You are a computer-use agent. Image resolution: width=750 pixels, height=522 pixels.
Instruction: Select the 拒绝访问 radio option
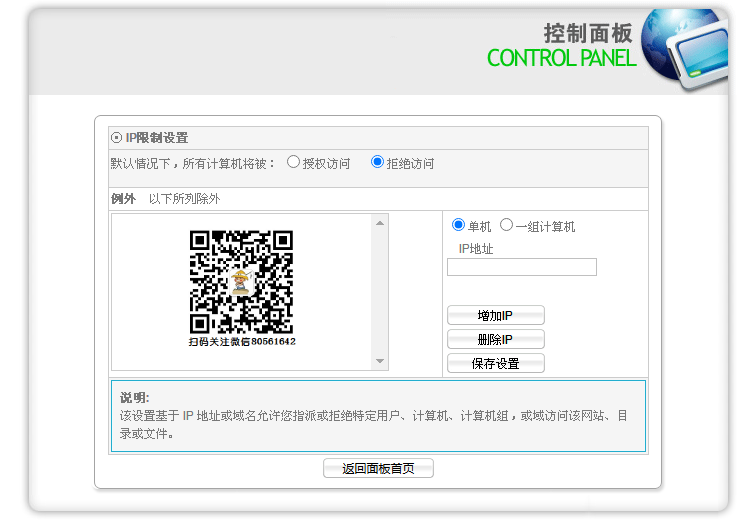[377, 162]
